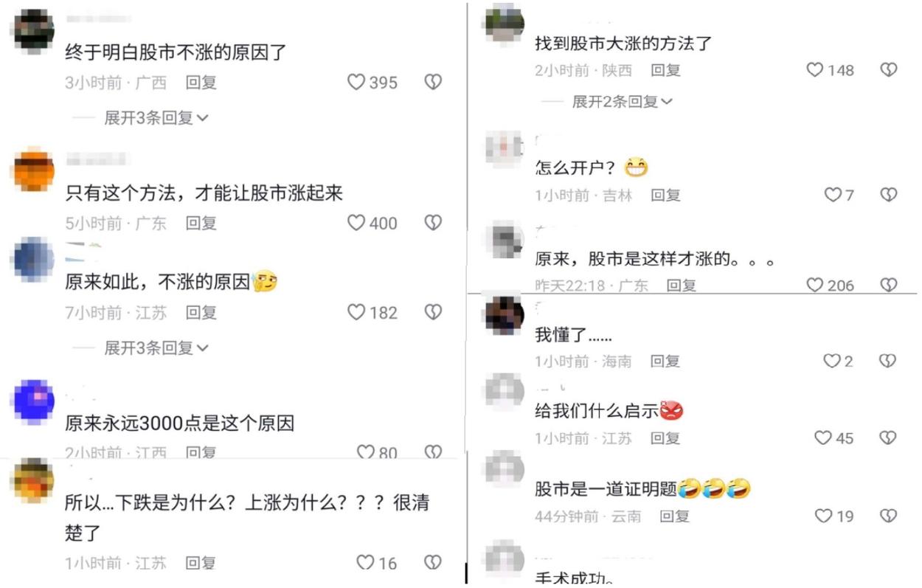Dislike the 只有这个方法 comment
922x588 pixels.
433,223
